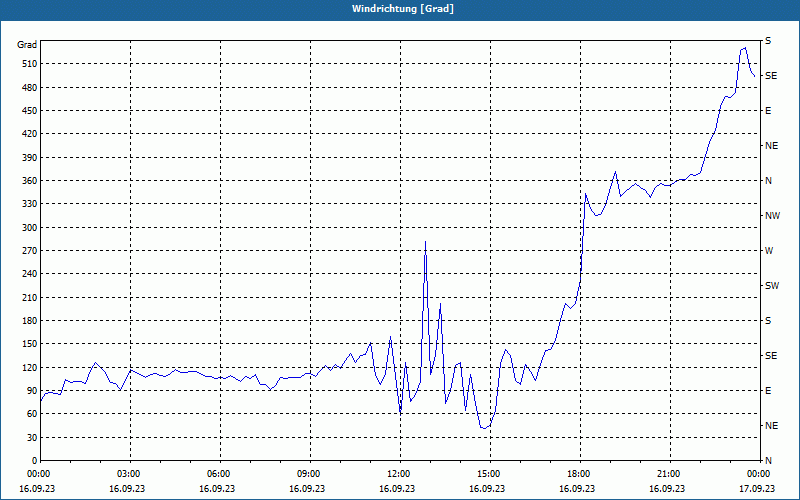This screenshot has width=800, height=500.
Task: Click the 03:00 time label
Action: click(x=131, y=473)
